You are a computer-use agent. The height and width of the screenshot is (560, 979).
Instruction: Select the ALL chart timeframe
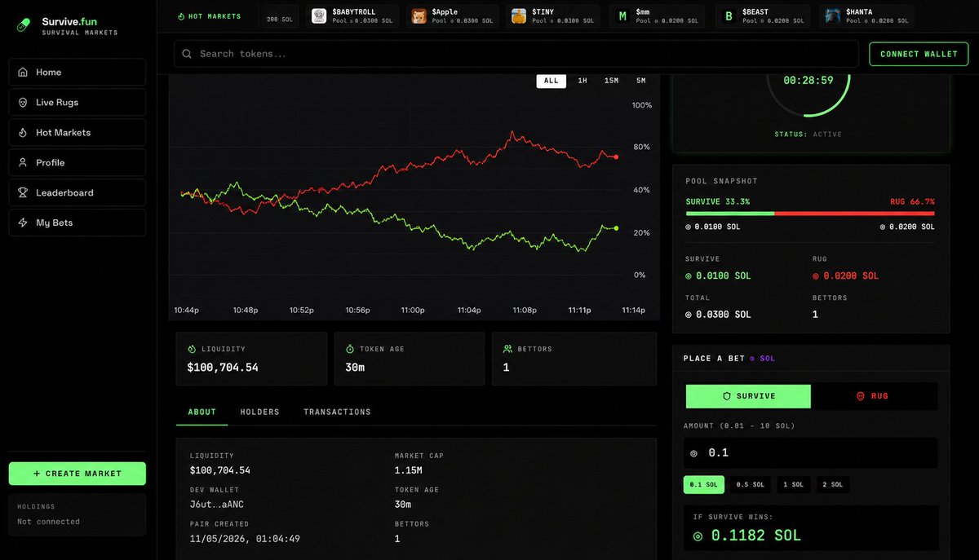(552, 81)
